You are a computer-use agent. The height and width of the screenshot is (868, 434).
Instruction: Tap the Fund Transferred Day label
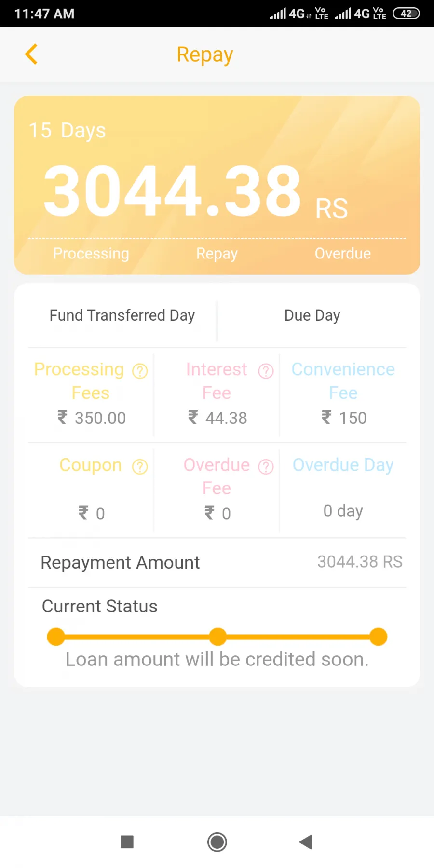point(122,315)
